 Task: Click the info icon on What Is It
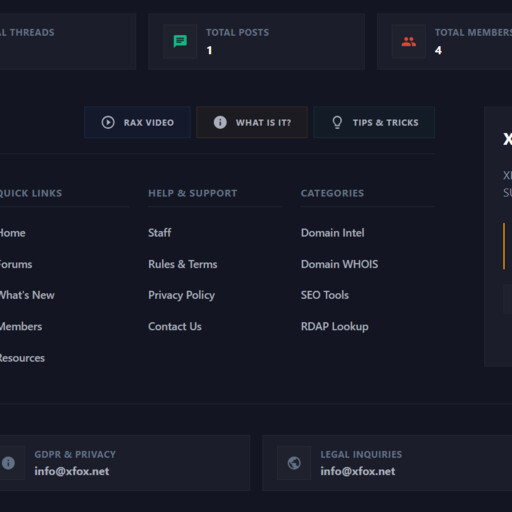220,122
